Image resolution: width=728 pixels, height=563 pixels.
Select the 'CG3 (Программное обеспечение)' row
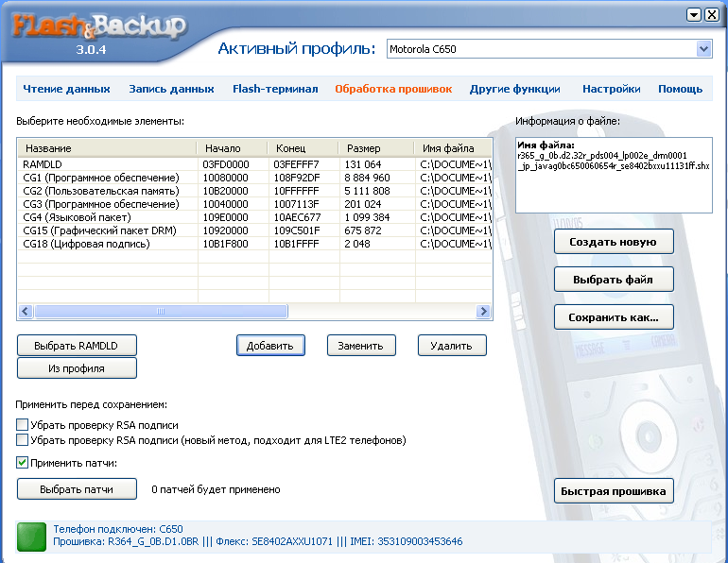[x=254, y=204]
